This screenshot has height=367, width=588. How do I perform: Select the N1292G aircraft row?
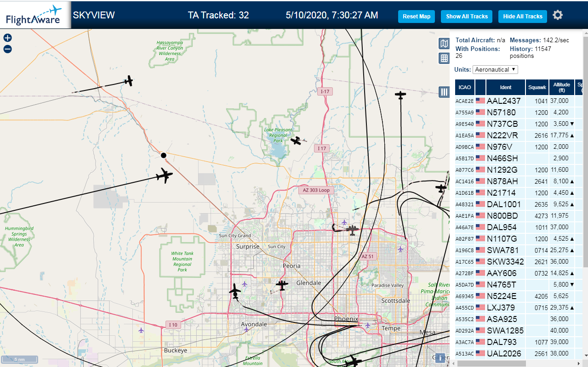(519, 170)
